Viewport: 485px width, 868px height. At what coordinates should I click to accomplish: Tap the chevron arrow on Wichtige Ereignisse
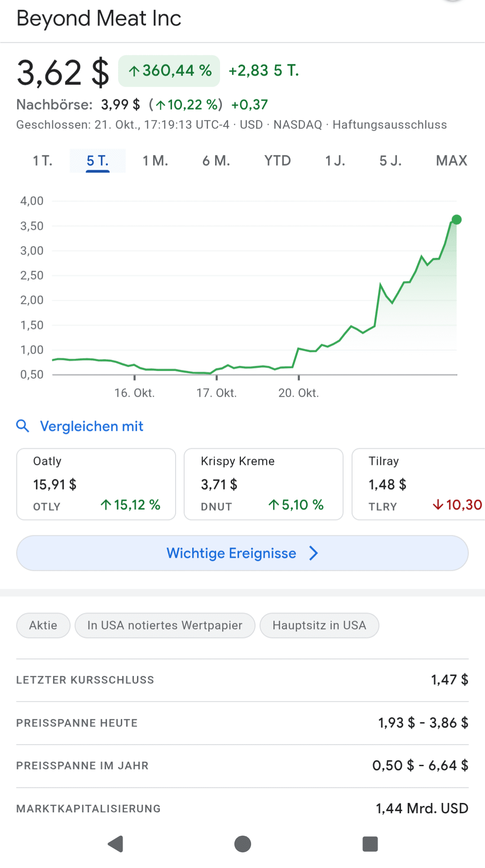click(313, 553)
